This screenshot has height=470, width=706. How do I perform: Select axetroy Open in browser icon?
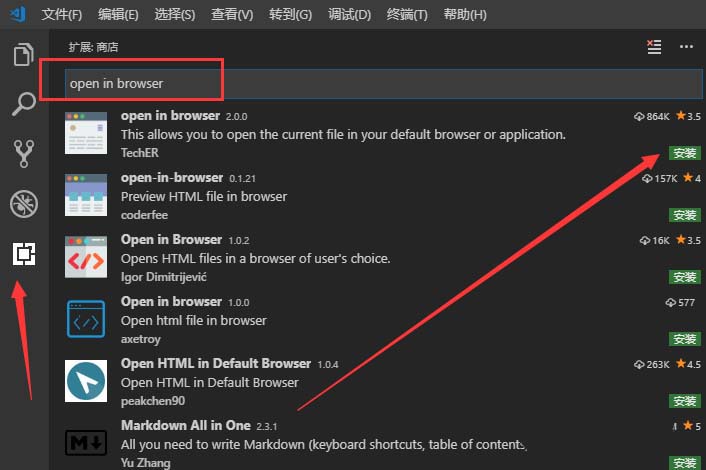(86, 319)
